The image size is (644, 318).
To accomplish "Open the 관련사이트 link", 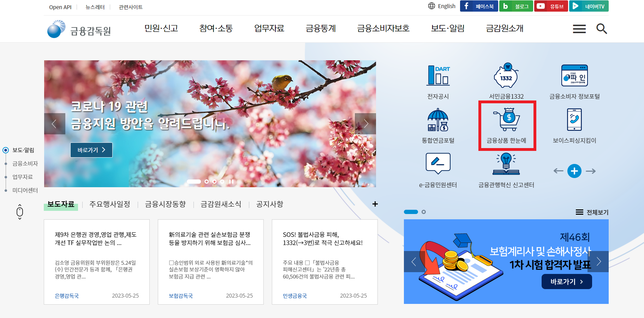I will (131, 7).
